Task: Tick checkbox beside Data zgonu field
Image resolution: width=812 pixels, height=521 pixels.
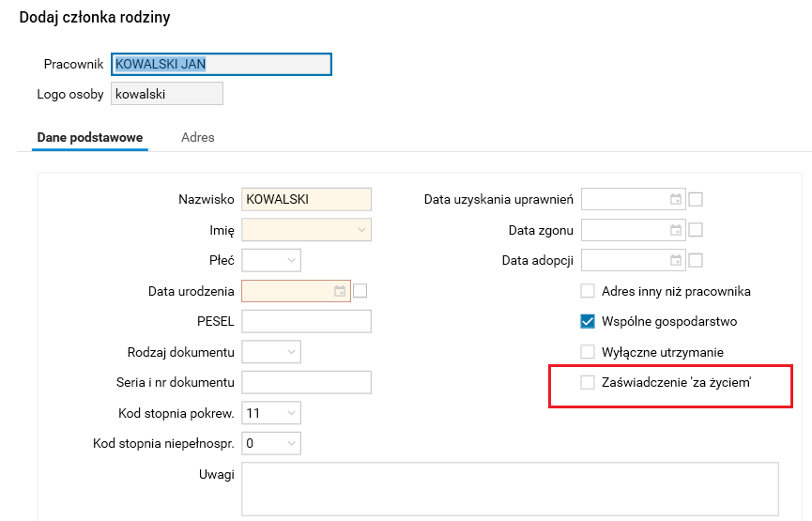Action: [696, 230]
